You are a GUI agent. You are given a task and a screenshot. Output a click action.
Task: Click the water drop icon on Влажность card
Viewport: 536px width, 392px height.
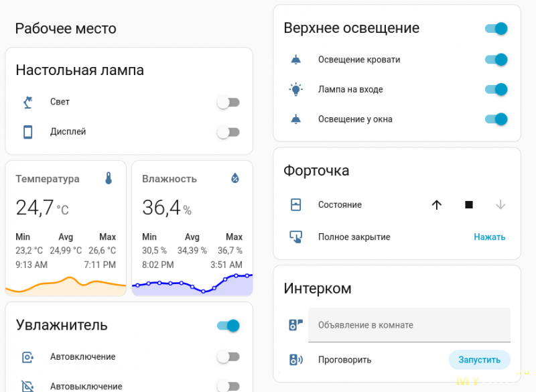pyautogui.click(x=235, y=178)
